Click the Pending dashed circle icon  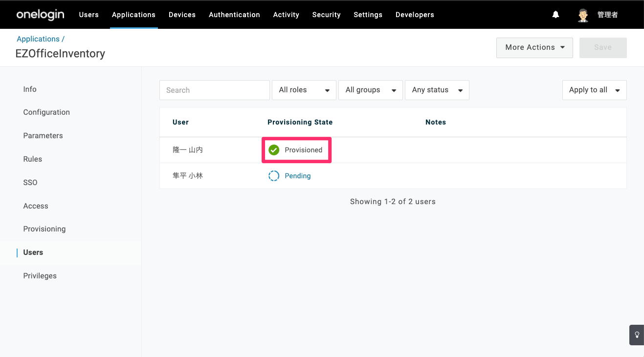click(x=274, y=176)
